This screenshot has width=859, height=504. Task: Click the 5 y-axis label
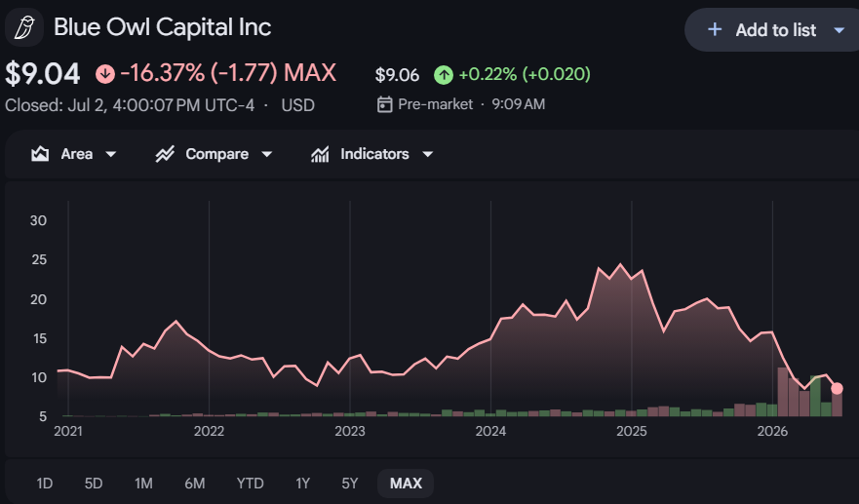[43, 416]
